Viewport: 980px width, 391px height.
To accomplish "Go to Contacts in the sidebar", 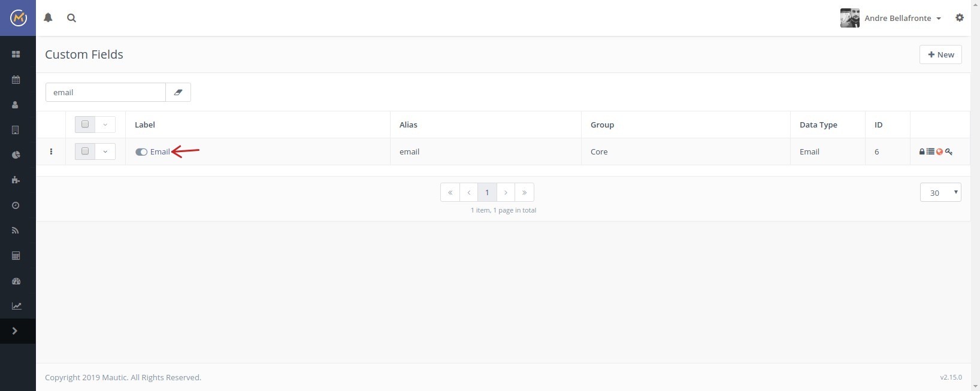I will (x=16, y=105).
